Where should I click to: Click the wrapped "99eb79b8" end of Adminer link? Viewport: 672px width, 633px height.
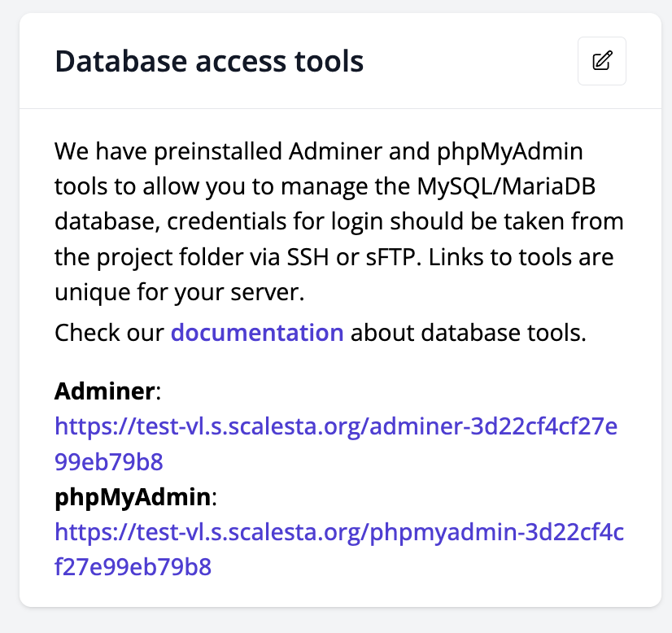pyautogui.click(x=109, y=462)
